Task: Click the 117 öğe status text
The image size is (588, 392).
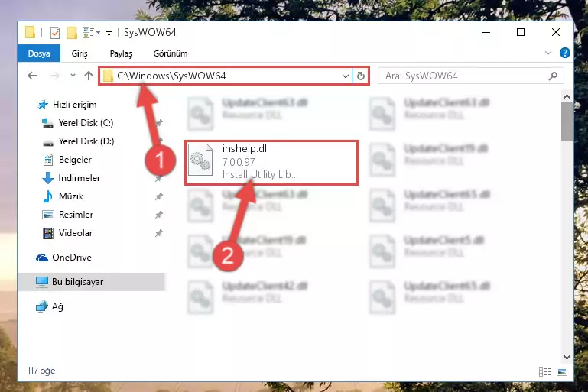Action: click(x=41, y=371)
